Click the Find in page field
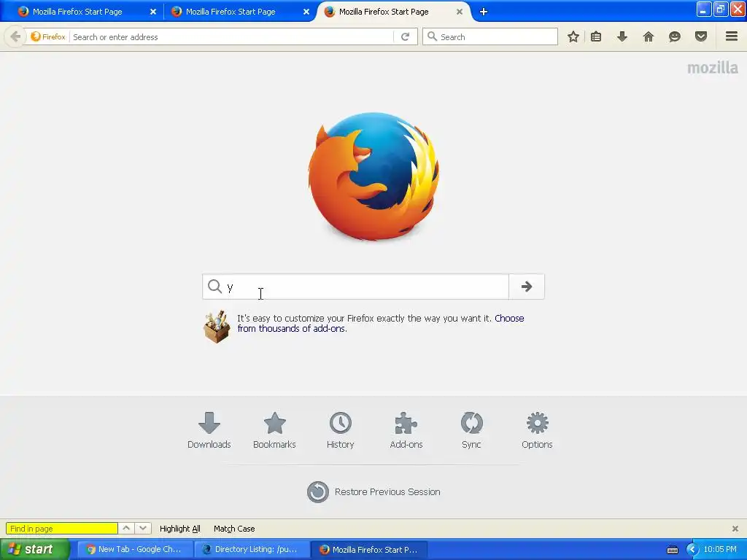 [x=62, y=529]
